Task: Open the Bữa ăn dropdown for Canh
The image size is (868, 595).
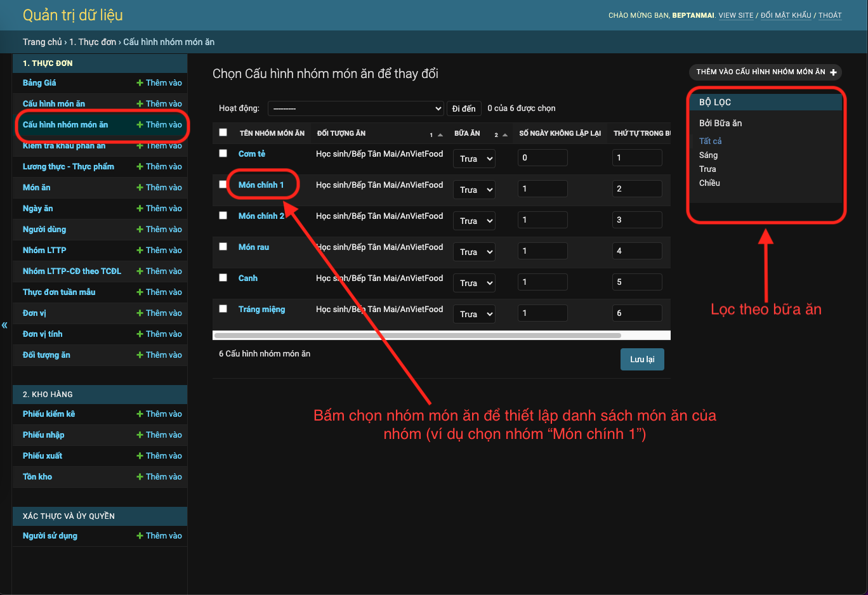Action: 474,282
